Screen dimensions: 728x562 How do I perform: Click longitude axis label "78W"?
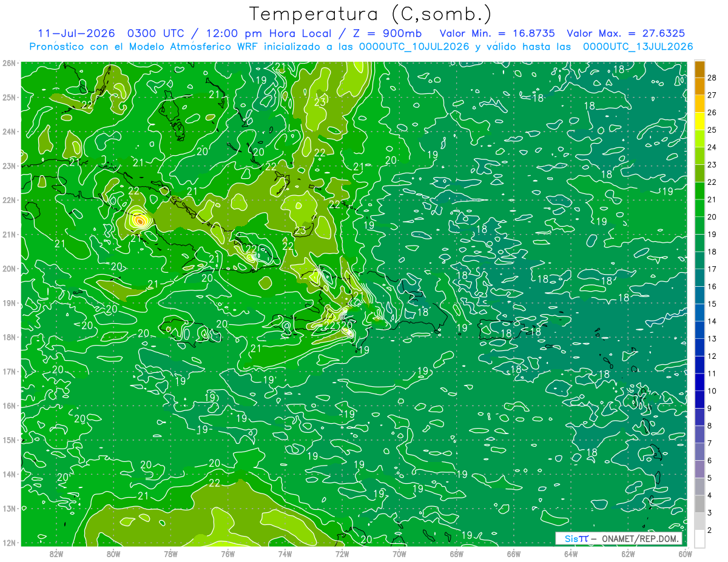point(170,554)
